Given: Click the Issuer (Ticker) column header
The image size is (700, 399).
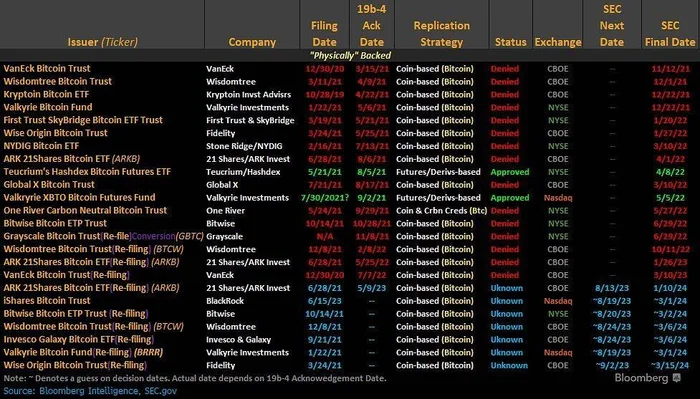Looking at the screenshot, I should pyautogui.click(x=102, y=42).
